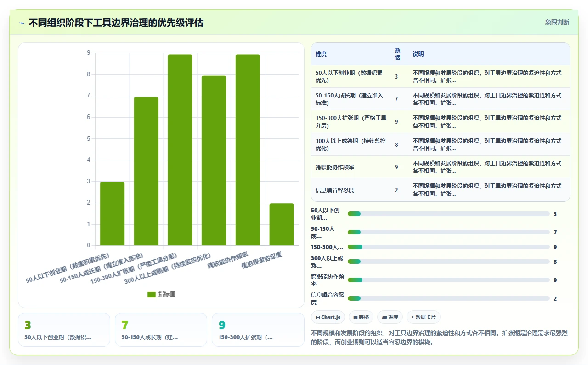
Task: Click the 数据 column header
Action: [x=397, y=54]
